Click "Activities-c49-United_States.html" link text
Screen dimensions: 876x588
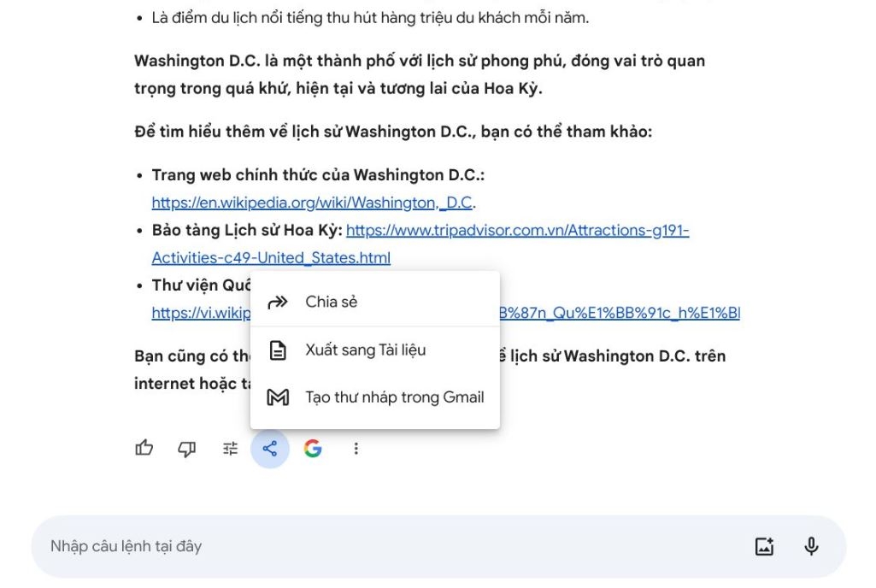[x=271, y=258]
